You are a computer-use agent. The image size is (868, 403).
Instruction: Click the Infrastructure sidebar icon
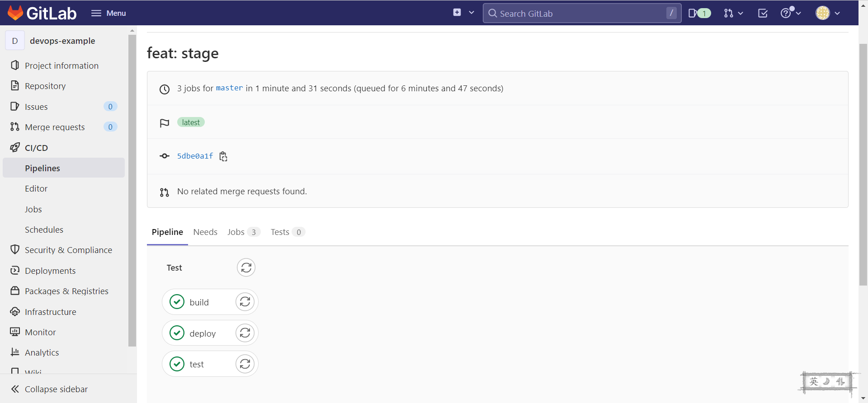pos(15,311)
